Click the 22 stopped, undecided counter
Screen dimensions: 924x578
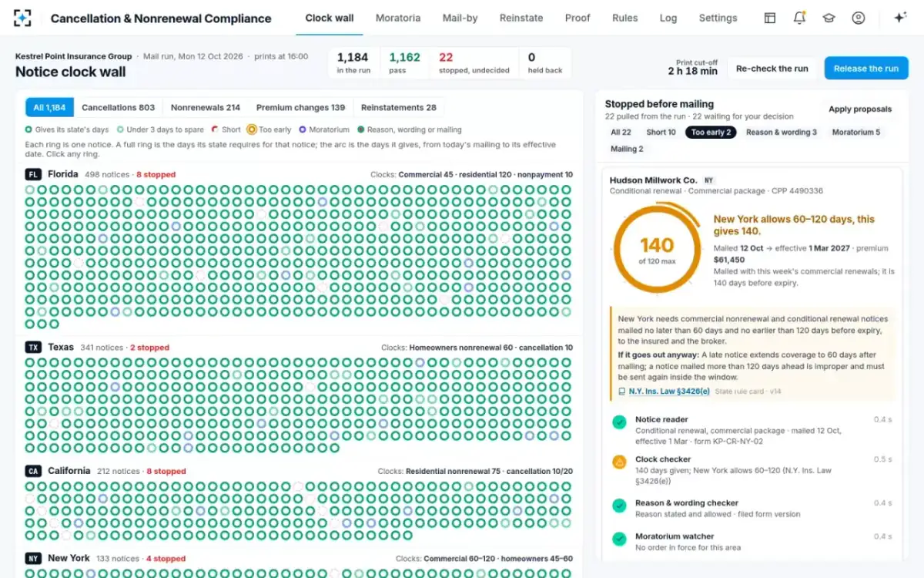474,62
